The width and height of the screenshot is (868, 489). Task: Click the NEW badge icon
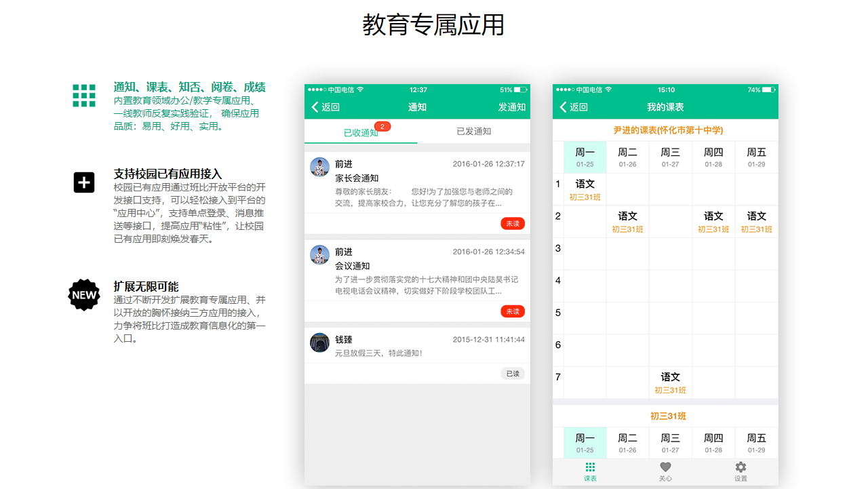click(x=84, y=295)
